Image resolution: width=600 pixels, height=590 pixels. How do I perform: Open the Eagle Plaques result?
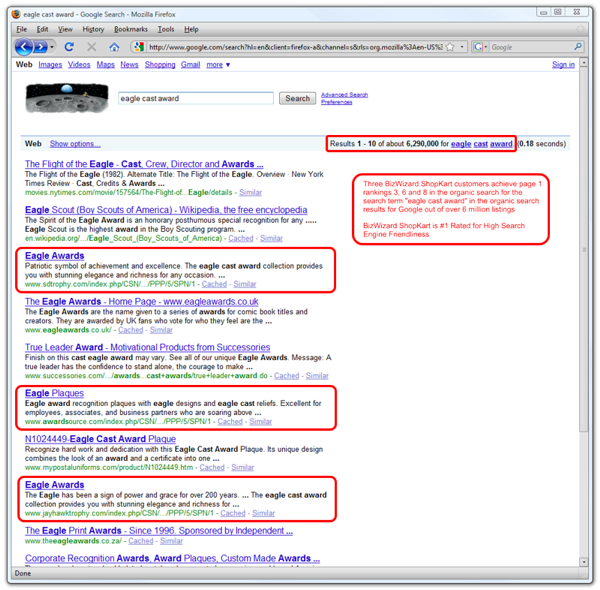54,393
